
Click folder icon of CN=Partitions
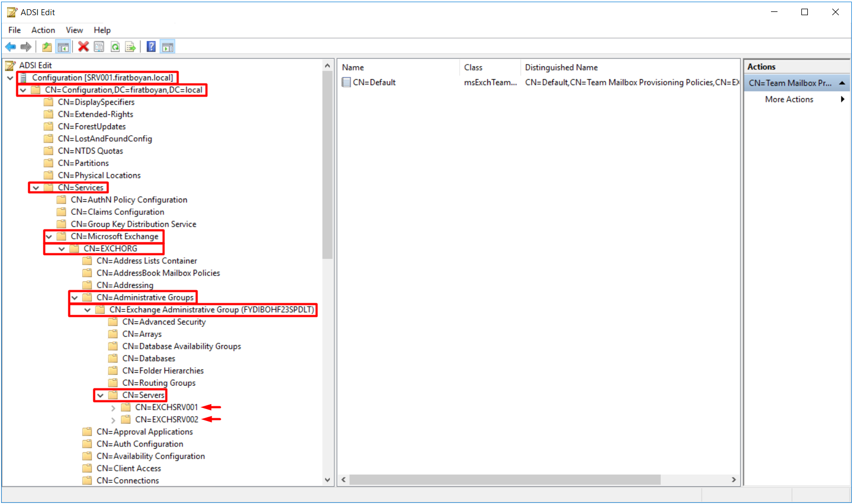[49, 163]
